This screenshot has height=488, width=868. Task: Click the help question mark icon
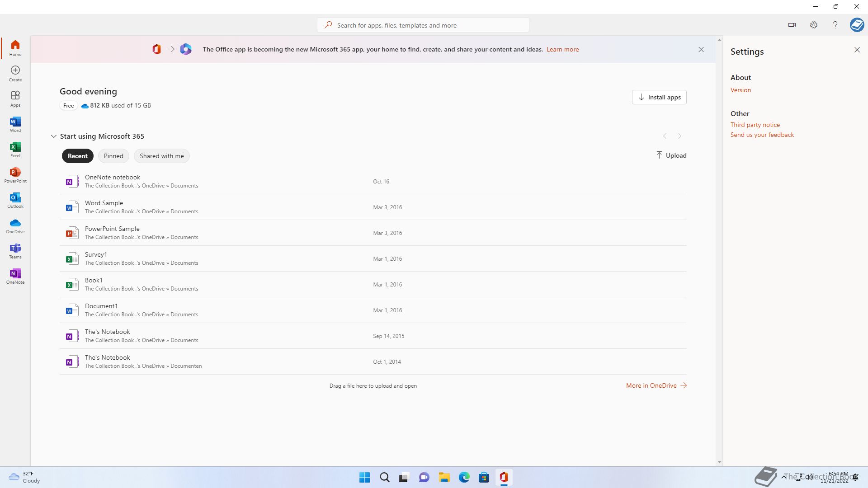point(835,25)
